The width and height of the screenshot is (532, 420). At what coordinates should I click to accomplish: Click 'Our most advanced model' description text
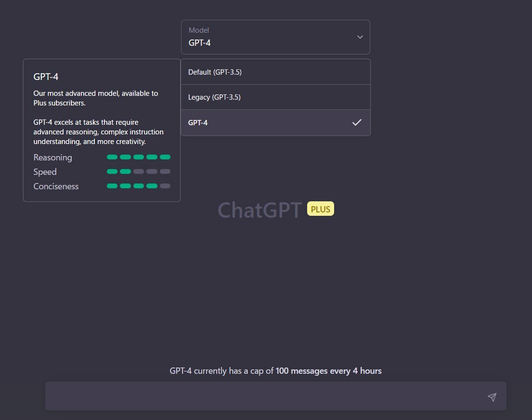[x=96, y=98]
